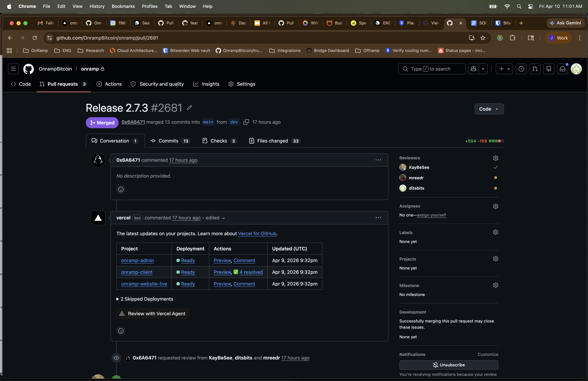The height and width of the screenshot is (381, 588).
Task: Open the GitHub notifications inbox icon
Action: (x=562, y=69)
